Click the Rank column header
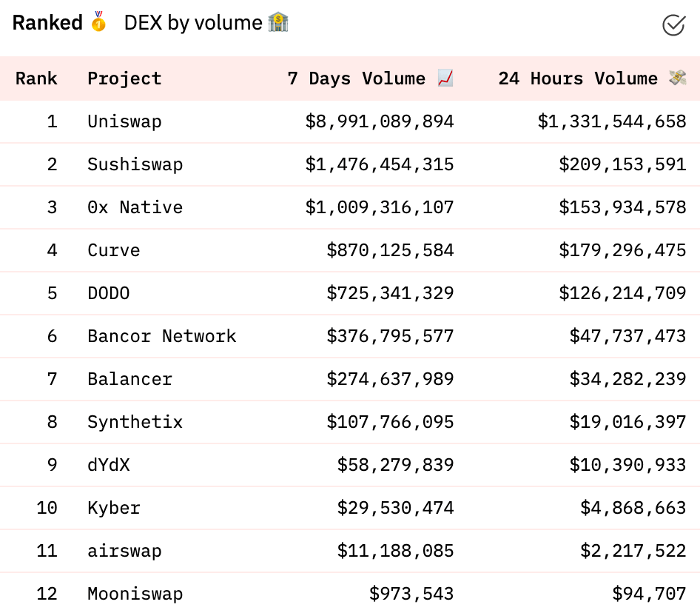Screen dimensions: 700x613 pos(36,78)
